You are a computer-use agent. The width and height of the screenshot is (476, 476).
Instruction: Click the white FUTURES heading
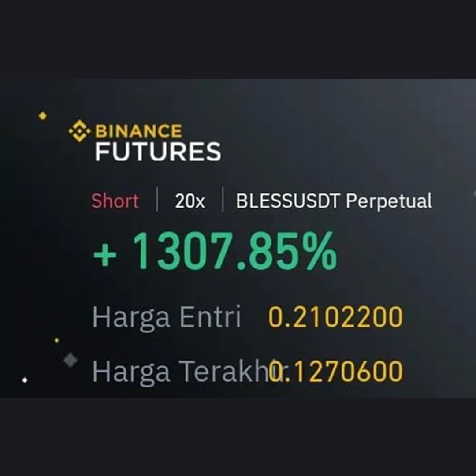158,152
